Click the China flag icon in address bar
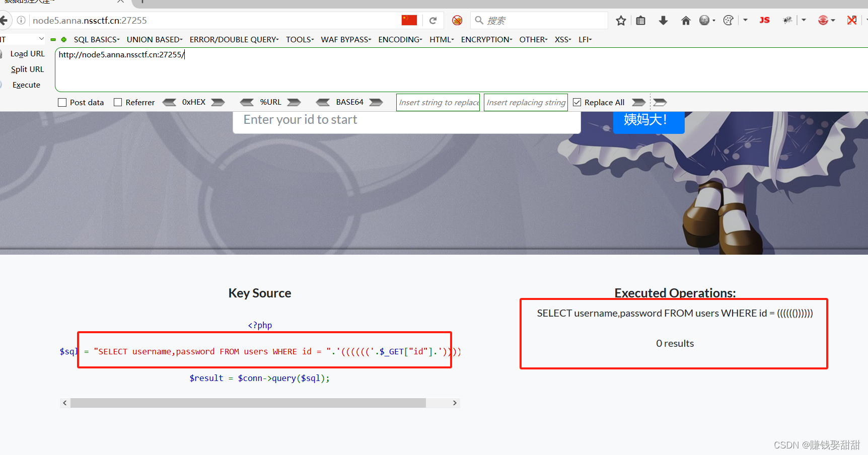868x455 pixels. tap(409, 20)
